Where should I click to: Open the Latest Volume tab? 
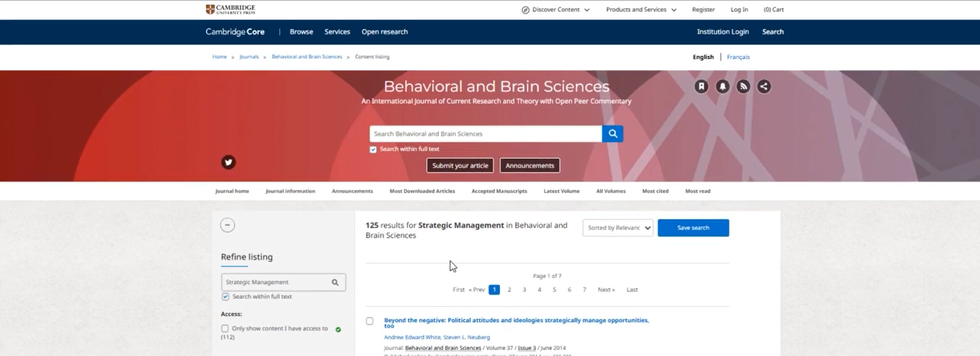[x=561, y=191]
